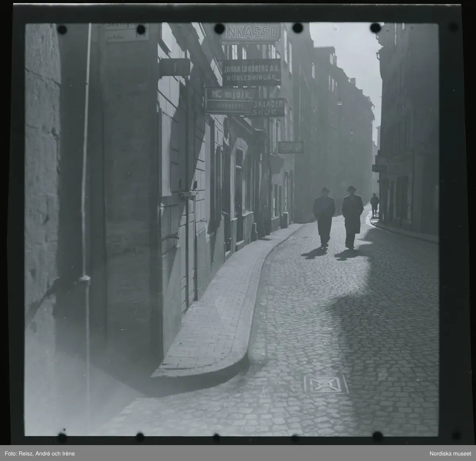Click the stone wall at the far left

[42, 159]
